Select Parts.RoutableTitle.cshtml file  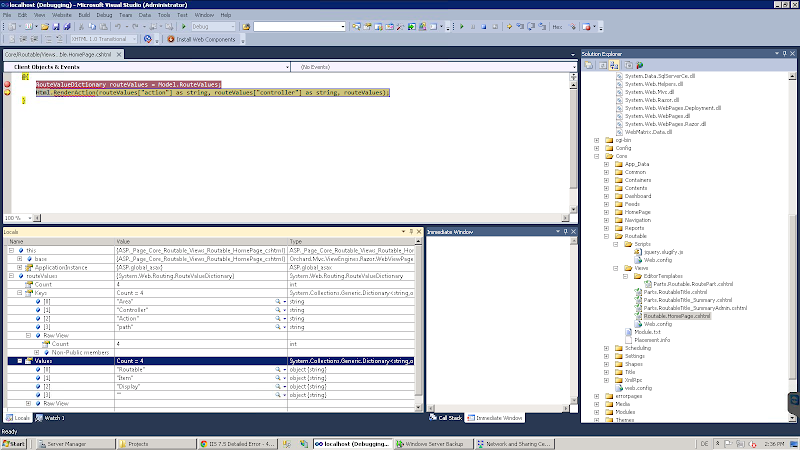[675, 292]
